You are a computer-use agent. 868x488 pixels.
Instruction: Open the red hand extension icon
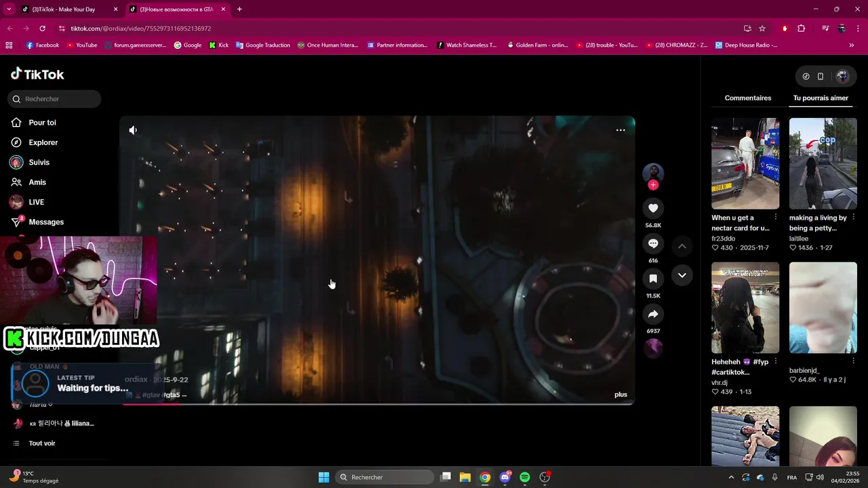pyautogui.click(x=785, y=28)
